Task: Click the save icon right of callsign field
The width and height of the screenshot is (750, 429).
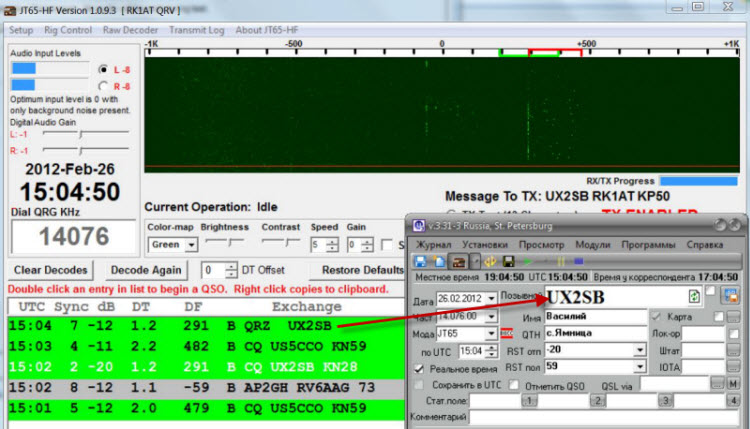Action: tap(732, 297)
